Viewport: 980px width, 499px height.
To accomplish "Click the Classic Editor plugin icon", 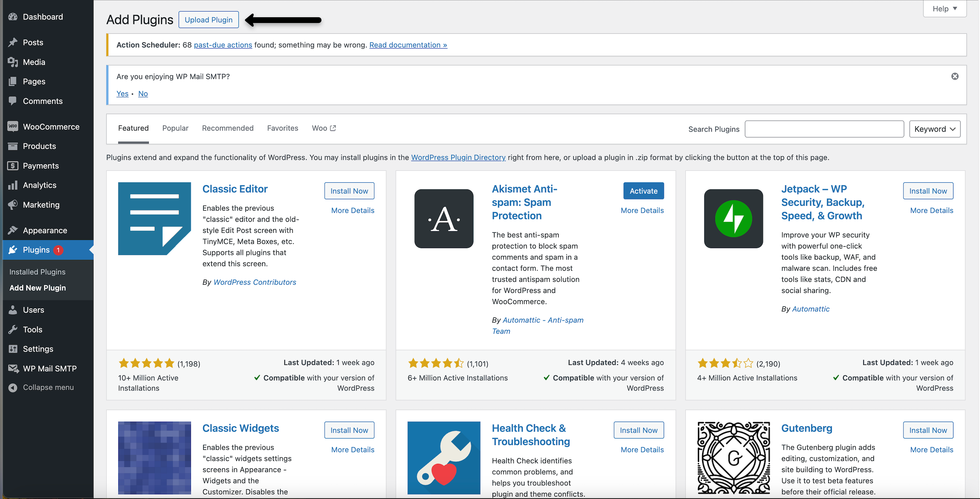I will (155, 219).
